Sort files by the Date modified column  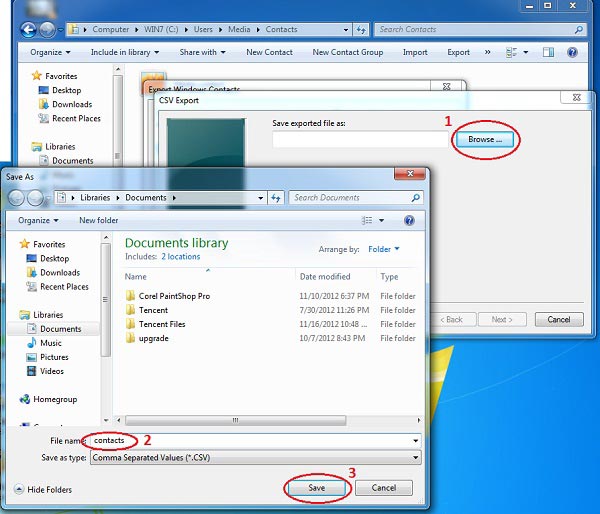325,276
